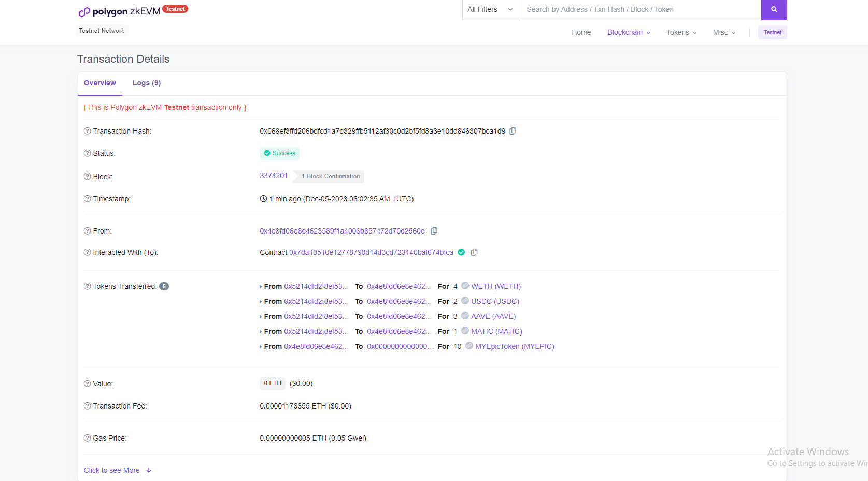
Task: Open the AAVE (AAVE) token link
Action: [x=493, y=316]
